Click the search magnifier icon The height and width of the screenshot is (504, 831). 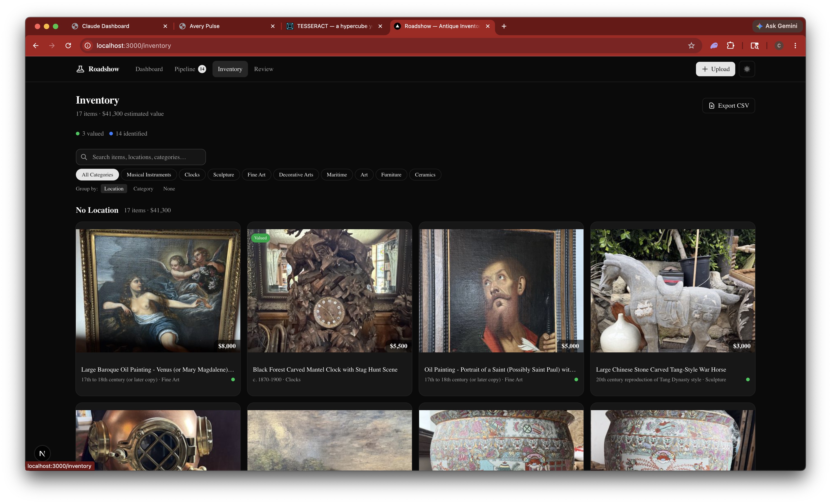[x=84, y=157]
